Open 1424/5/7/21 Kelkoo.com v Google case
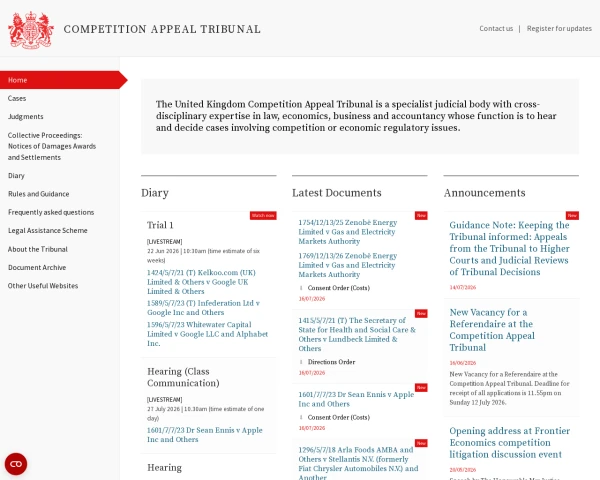Screen dimensions: 600x480 [201, 282]
